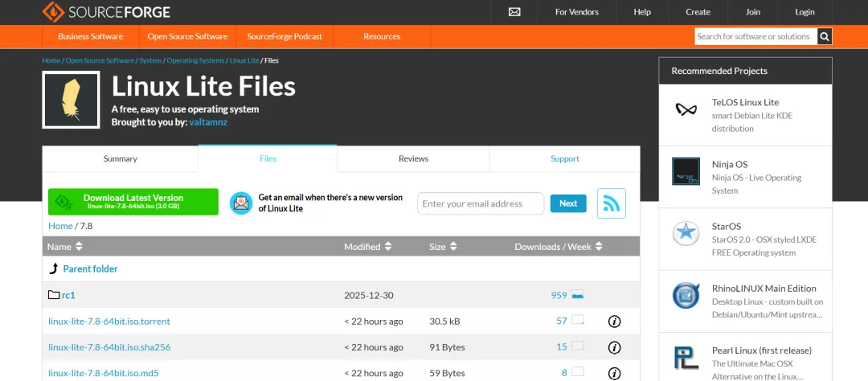The image size is (868, 381).
Task: Open the Linux Lite feather project icon
Action: [71, 100]
